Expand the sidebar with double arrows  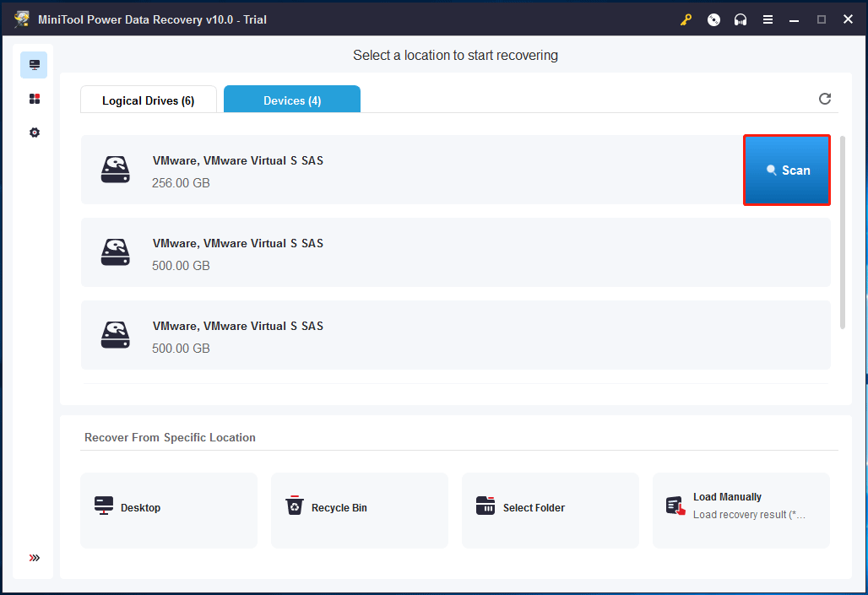click(x=35, y=557)
